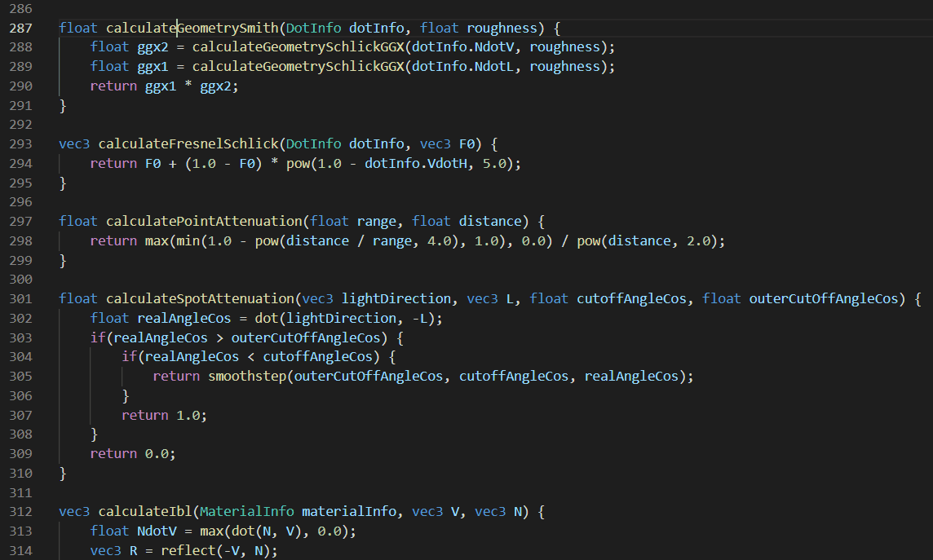
Task: Place cursor on calculateGeometrySmith function name
Action: click(x=192, y=28)
